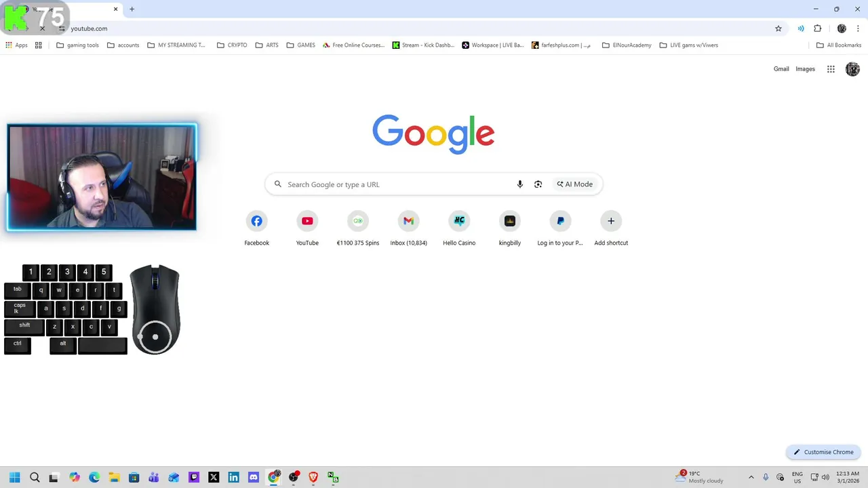The width and height of the screenshot is (868, 488).
Task: Click the address bar showing youtube.com
Action: coord(420,28)
